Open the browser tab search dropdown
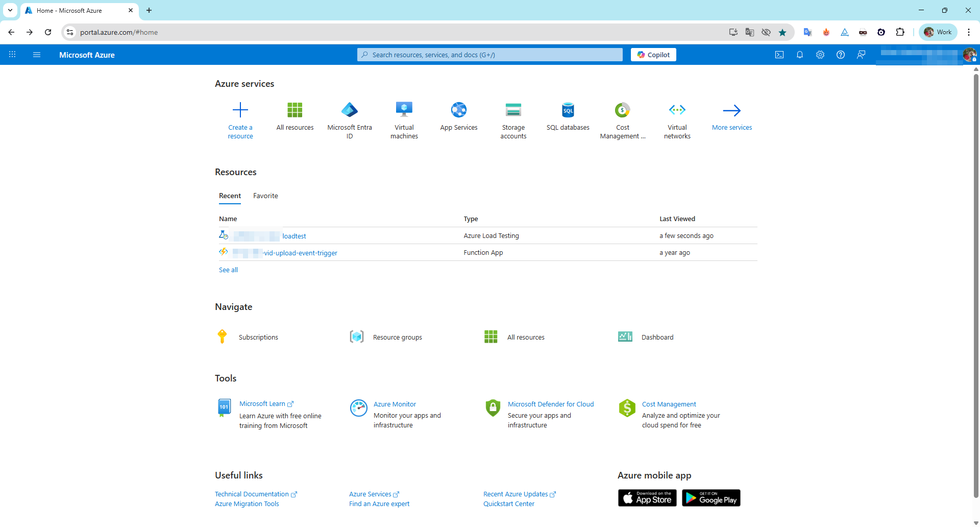 coord(10,10)
